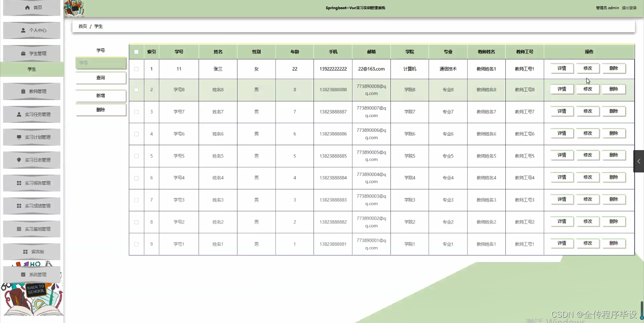Click the icon for 系统管理 menu
644x323 pixels.
[23, 275]
